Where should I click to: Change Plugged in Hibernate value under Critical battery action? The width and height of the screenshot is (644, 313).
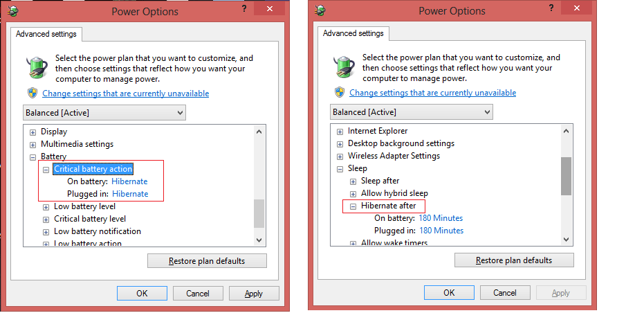[130, 194]
